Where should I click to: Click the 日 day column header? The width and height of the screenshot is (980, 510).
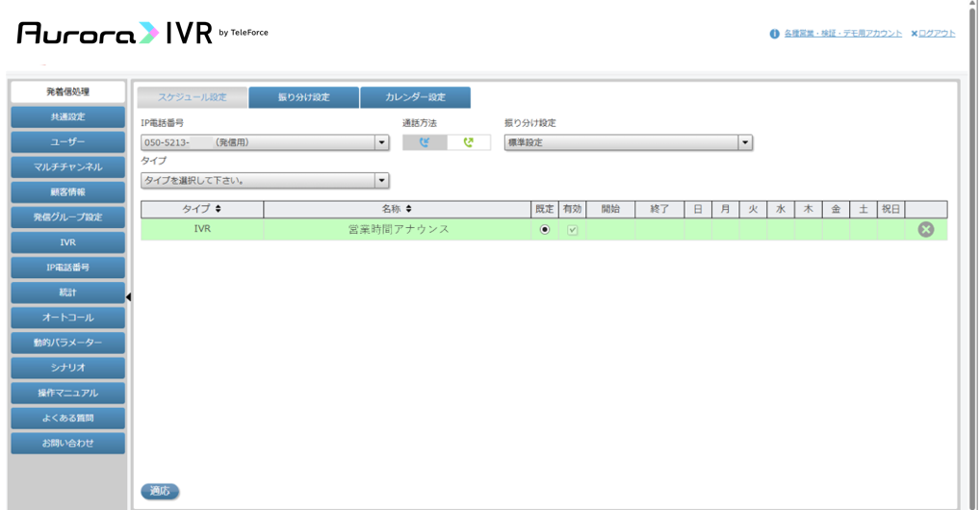(698, 209)
